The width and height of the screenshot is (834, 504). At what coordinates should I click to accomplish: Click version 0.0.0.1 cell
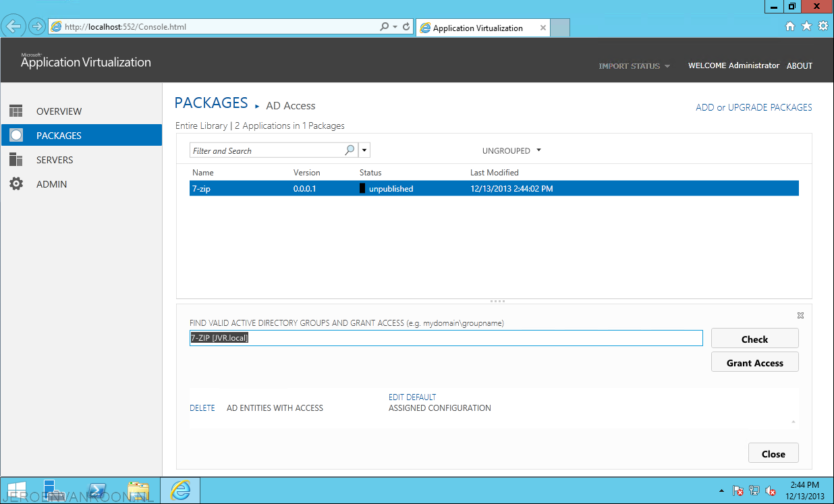coord(305,189)
